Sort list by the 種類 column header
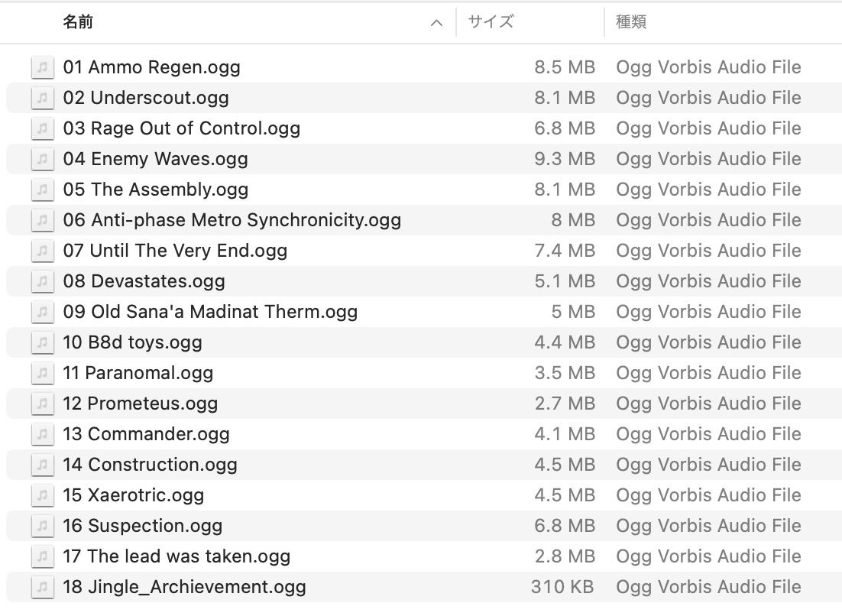Viewport: 842px width, 616px height. pos(631,22)
